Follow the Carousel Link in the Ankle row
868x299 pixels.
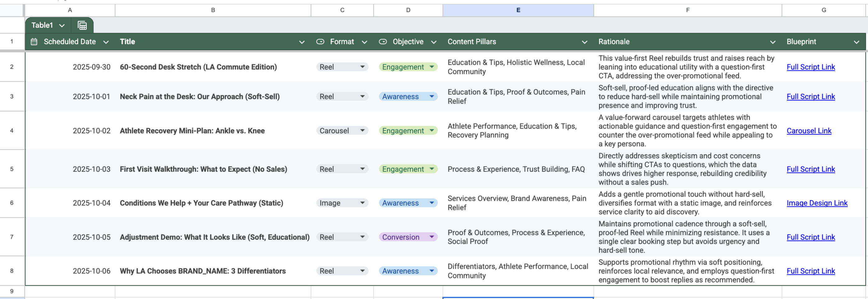point(809,131)
